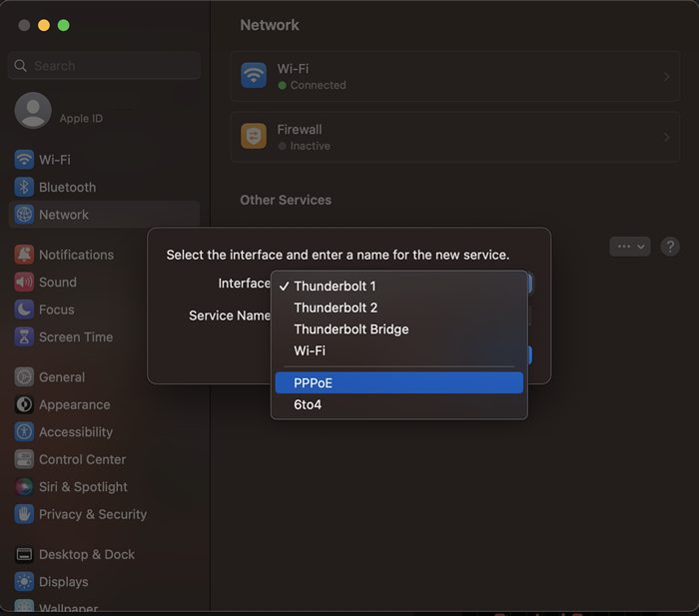Click the Appearance icon

coord(24,404)
